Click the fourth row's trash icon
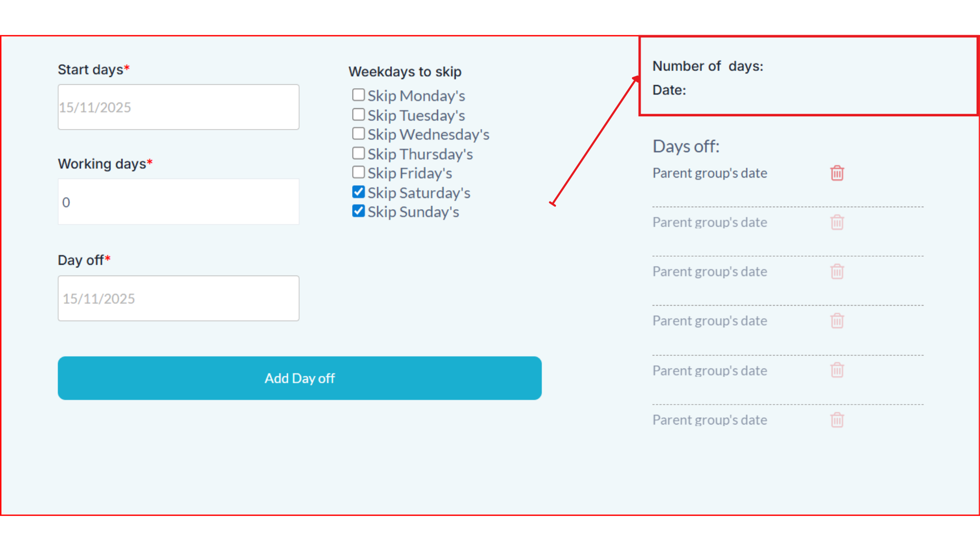Image resolution: width=980 pixels, height=551 pixels. (837, 321)
